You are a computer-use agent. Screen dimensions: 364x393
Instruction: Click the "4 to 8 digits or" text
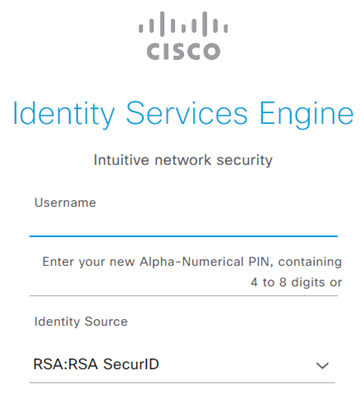coord(296,282)
